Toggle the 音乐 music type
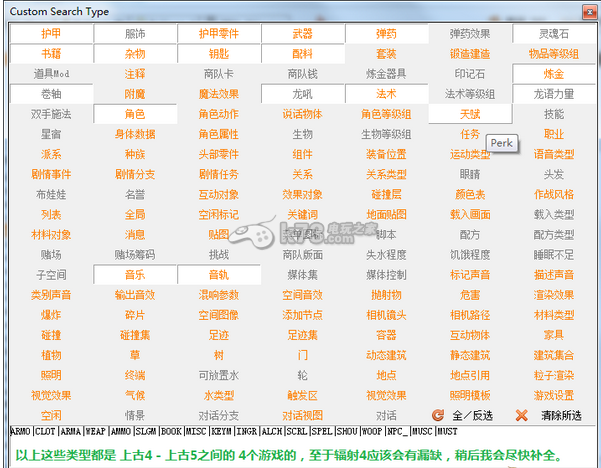601x468 pixels. pos(135,274)
